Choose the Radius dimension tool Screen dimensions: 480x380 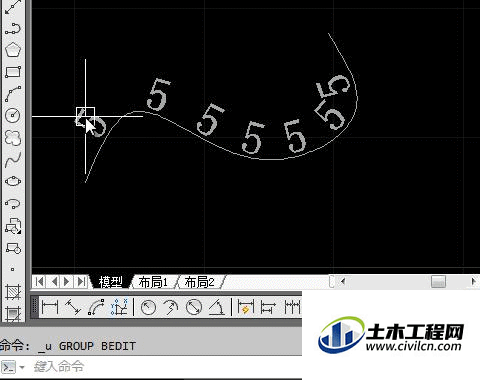(x=148, y=307)
